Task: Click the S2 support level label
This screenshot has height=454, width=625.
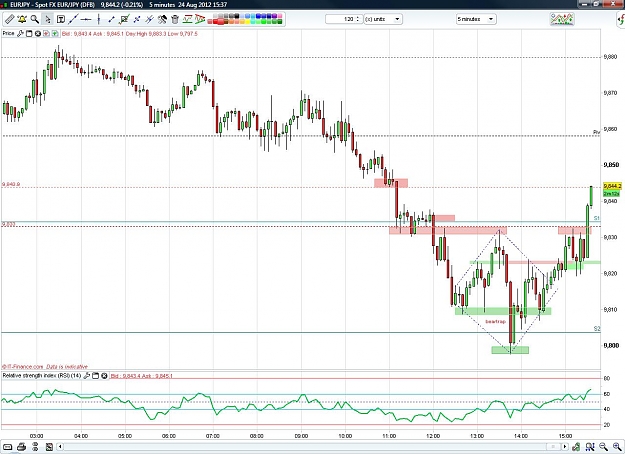Action: 597,328
